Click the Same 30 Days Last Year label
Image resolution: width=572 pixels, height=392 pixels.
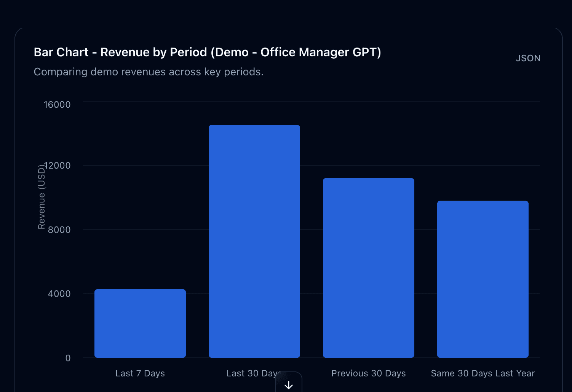click(x=482, y=373)
